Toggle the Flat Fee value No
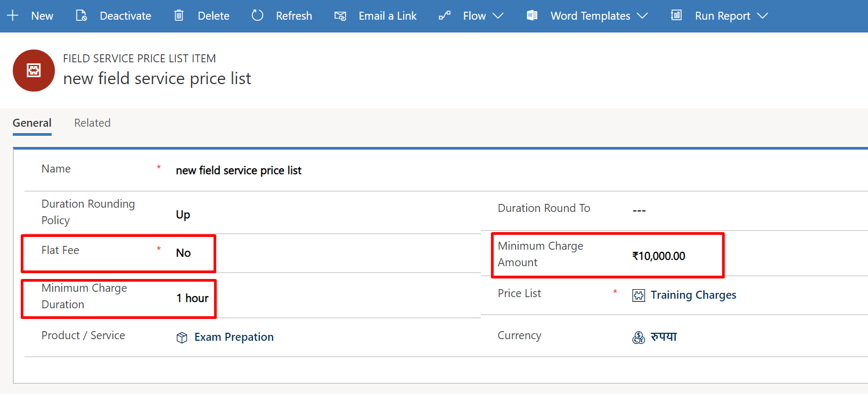The width and height of the screenshot is (868, 394). (183, 253)
